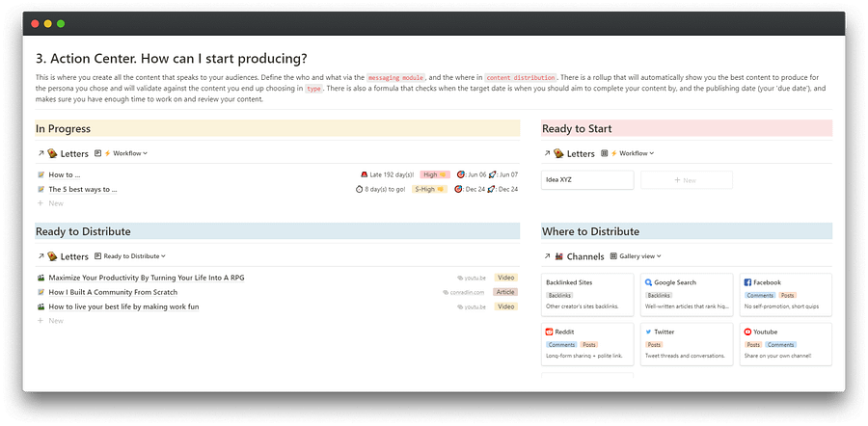This screenshot has width=868, height=426.
Task: Open 'How to live your best life' page
Action: (123, 306)
